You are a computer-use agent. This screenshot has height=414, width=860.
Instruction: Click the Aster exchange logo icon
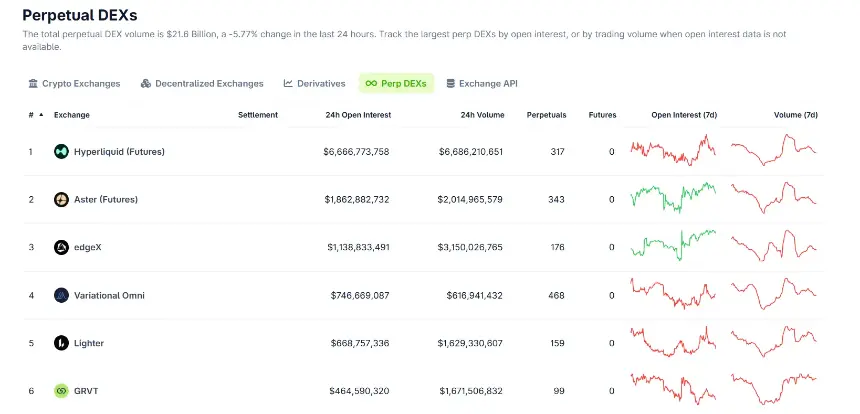(x=61, y=200)
